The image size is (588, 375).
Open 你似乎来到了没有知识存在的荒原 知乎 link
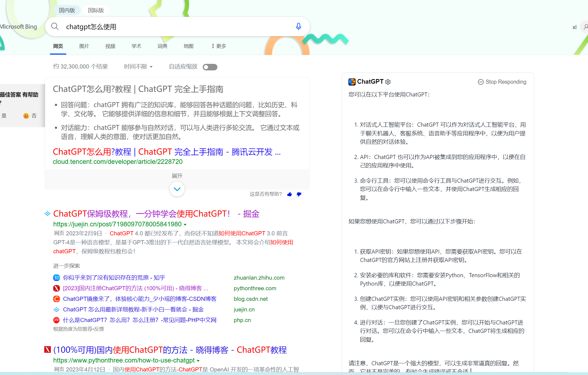click(114, 278)
